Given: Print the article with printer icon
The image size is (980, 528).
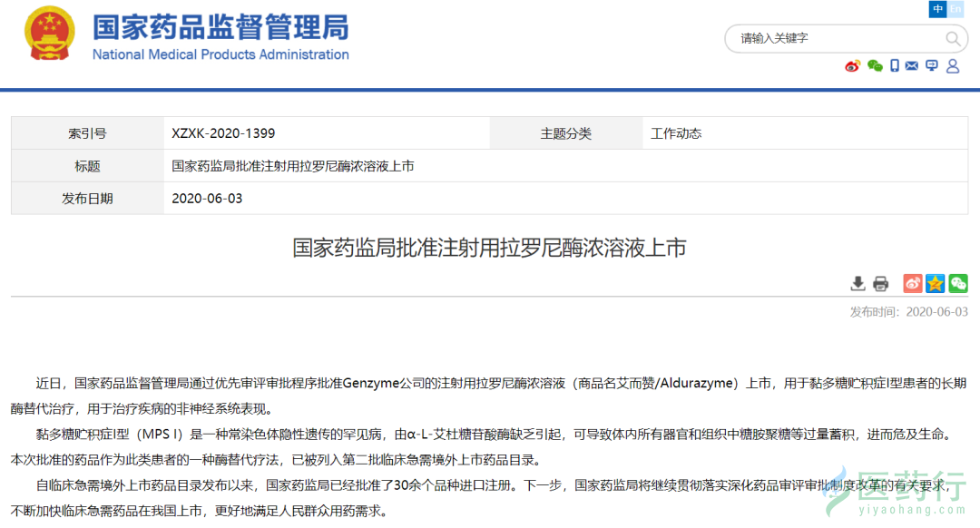Looking at the screenshot, I should 880,284.
